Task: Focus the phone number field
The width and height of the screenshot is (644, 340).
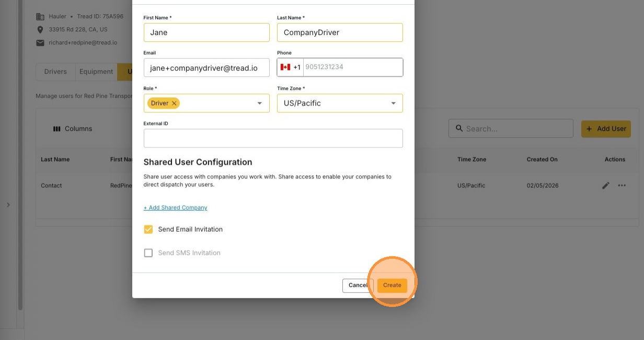Action: coord(353,67)
